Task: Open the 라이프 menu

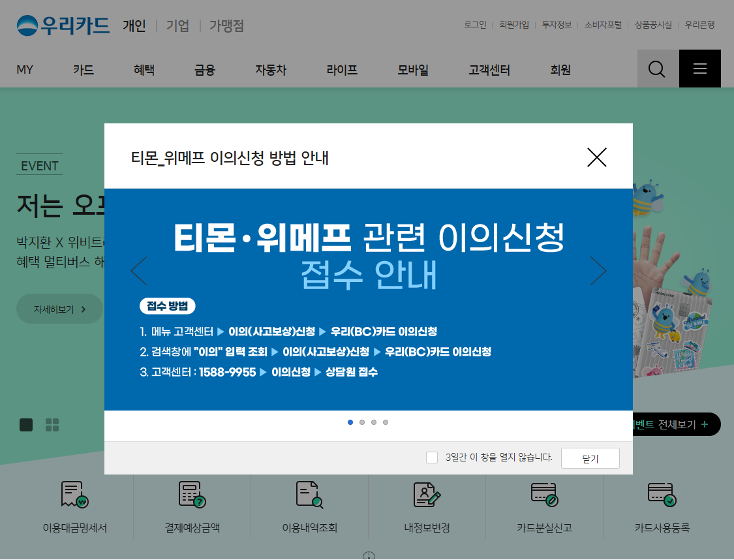Action: 342,70
